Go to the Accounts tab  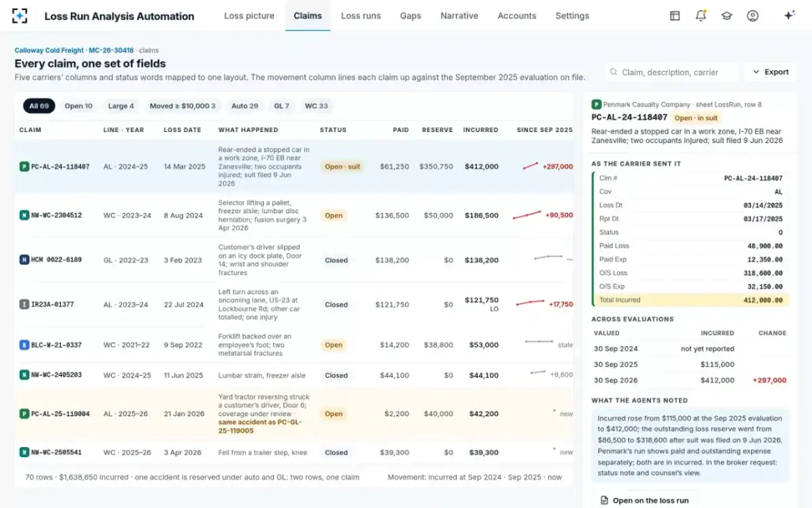coord(517,16)
